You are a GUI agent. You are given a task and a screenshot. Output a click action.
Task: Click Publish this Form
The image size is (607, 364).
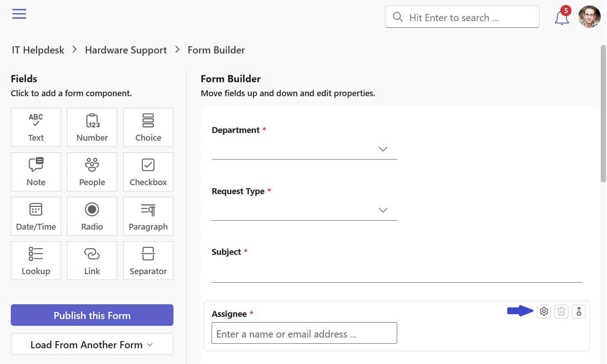coord(92,315)
